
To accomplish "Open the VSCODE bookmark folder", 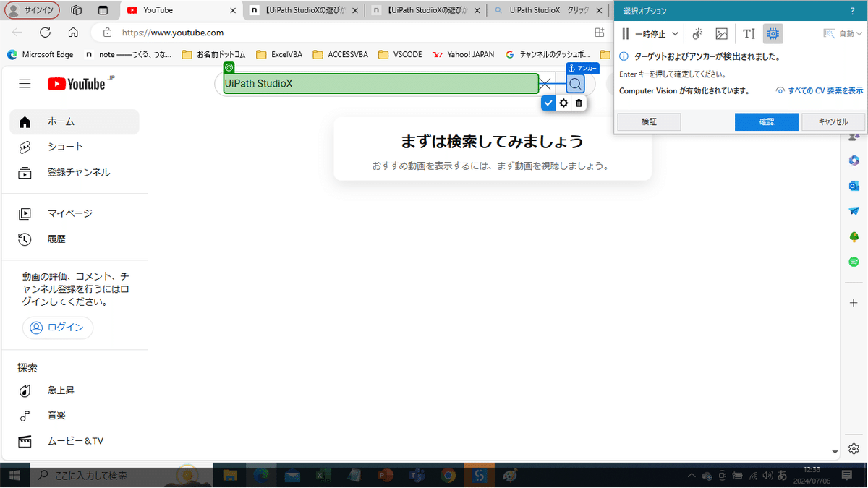I will 401,54.
